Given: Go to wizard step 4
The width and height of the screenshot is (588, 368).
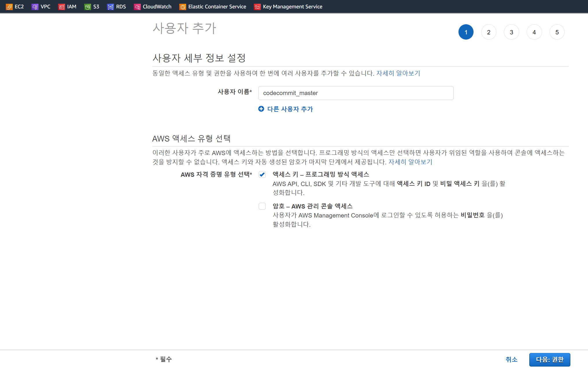Looking at the screenshot, I should pos(534,32).
